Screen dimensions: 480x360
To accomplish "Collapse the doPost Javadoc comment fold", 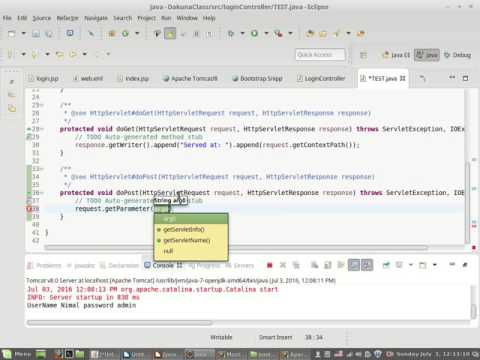I will coord(42,169).
